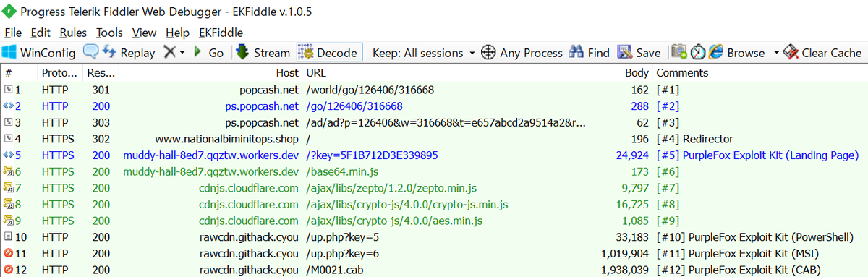Click the session 1 redirect icon
The width and height of the screenshot is (868, 277).
click(9, 90)
